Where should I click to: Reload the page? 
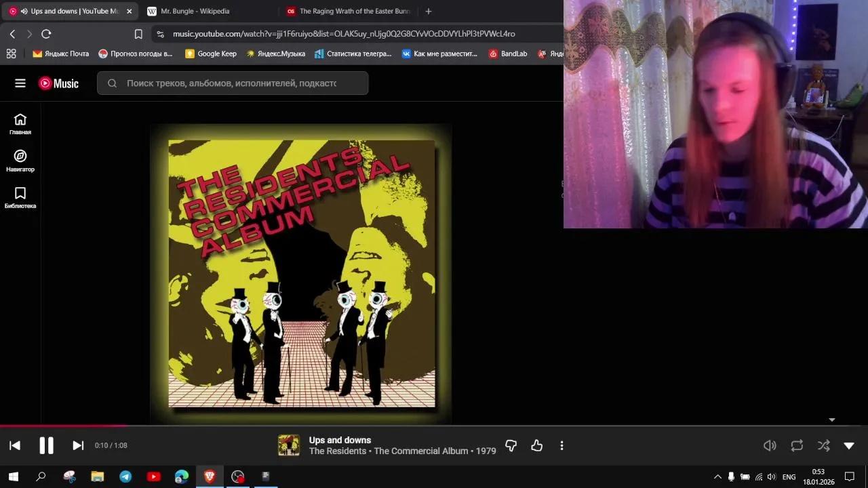[x=46, y=34]
